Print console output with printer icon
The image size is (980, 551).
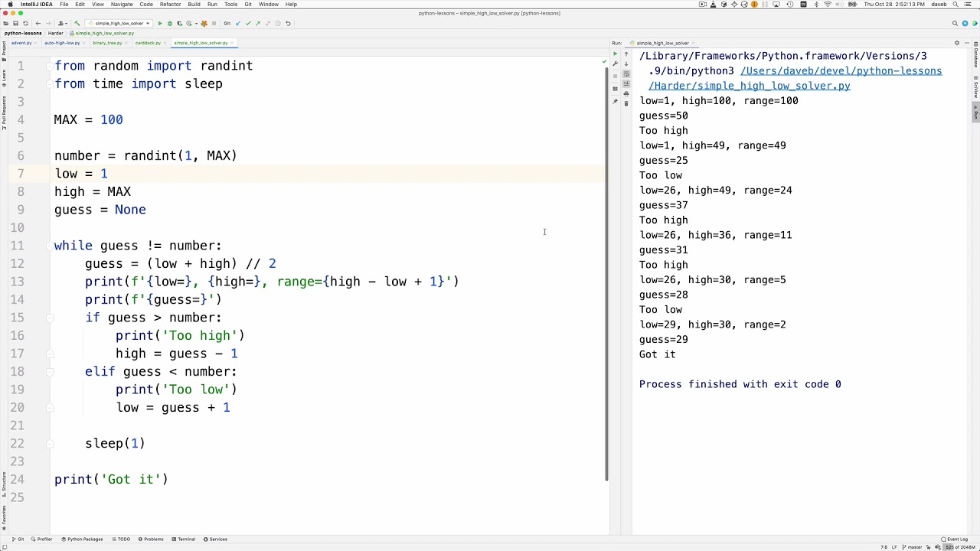[x=626, y=93]
